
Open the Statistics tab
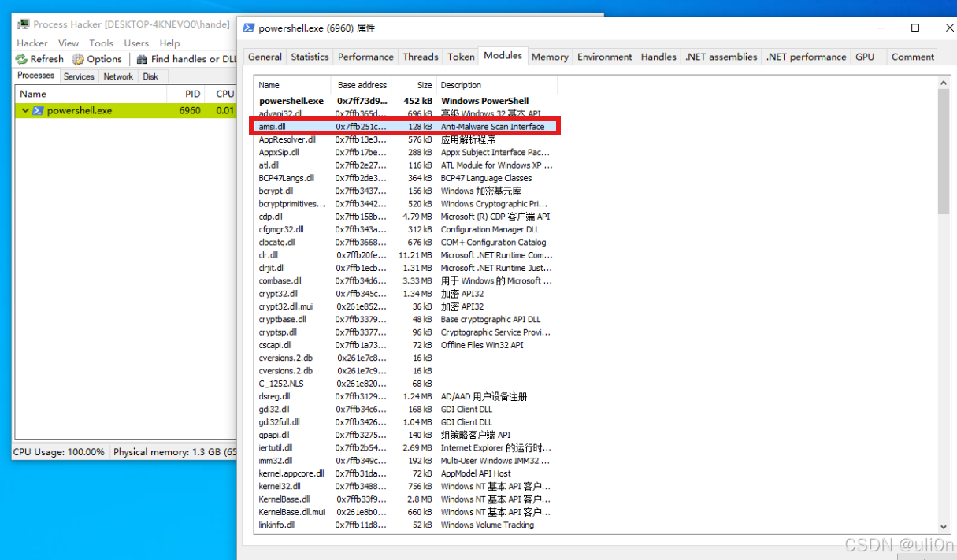[x=310, y=57]
